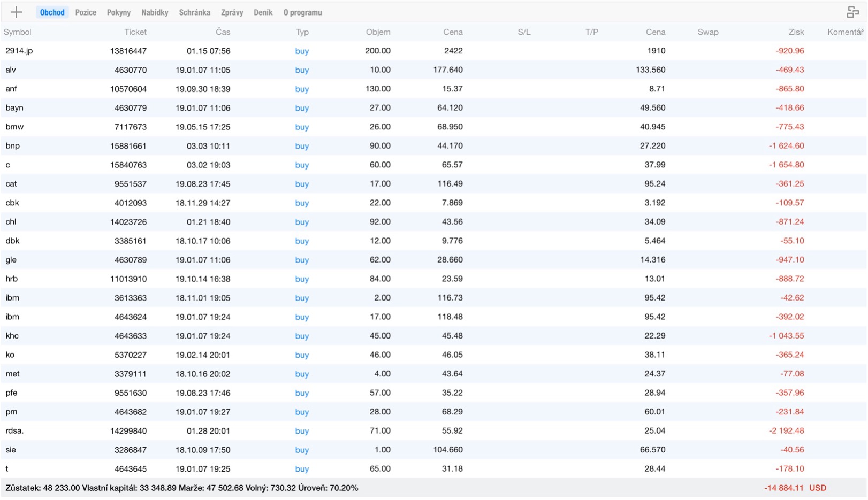Image resolution: width=868 pixels, height=500 pixels.
Task: Sort by the Symbol column header
Action: coord(18,32)
